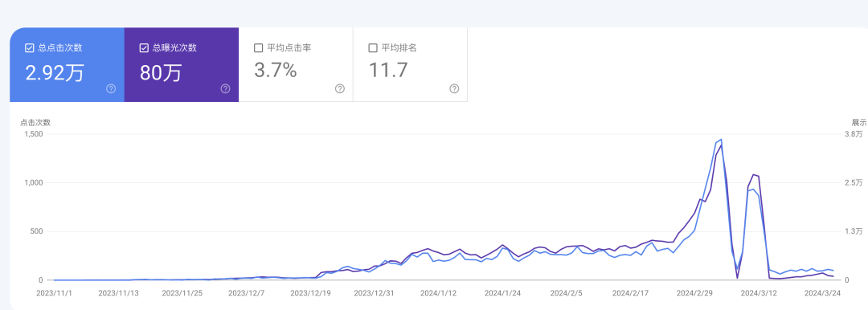Click the 1.3万 right axis value
This screenshot has width=868, height=310.
pyautogui.click(x=853, y=231)
